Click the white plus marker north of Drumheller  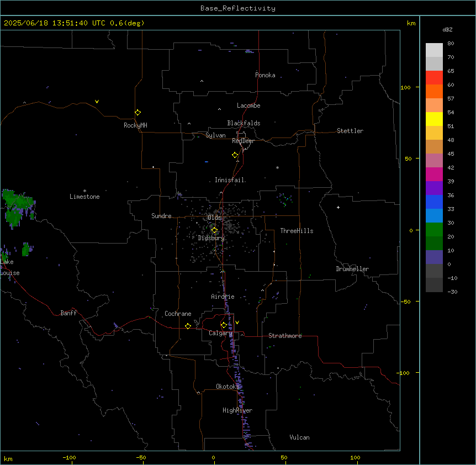[x=338, y=207]
